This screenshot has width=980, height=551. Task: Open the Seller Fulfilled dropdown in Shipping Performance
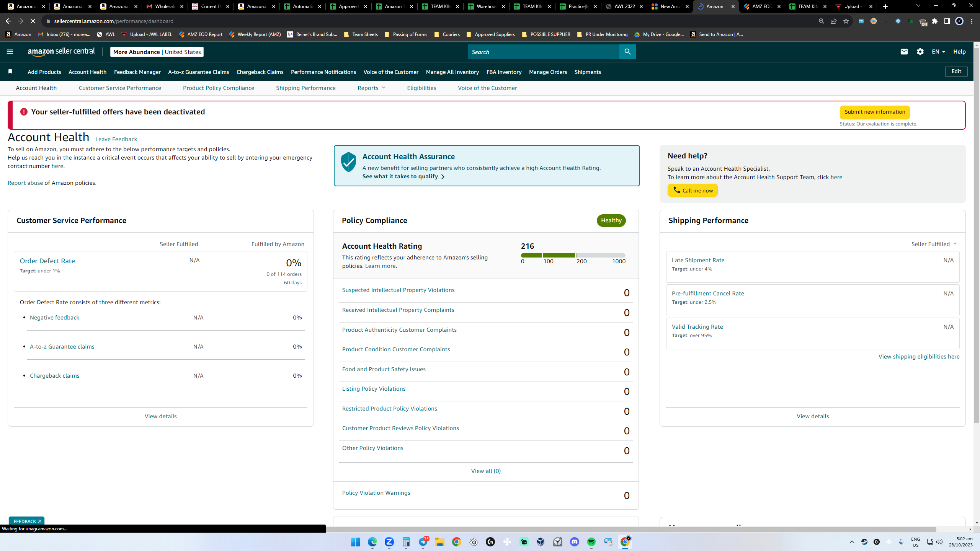[934, 244]
